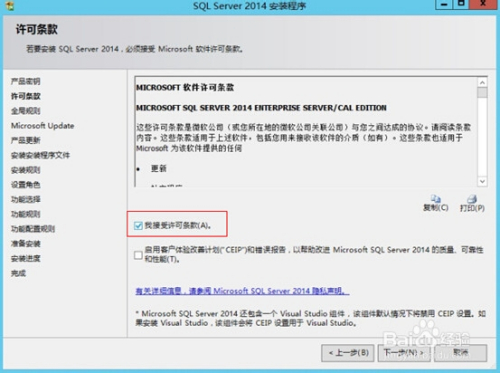Enable the CEIP and error reporting checkbox
This screenshot has width=500, height=373.
pos(138,255)
